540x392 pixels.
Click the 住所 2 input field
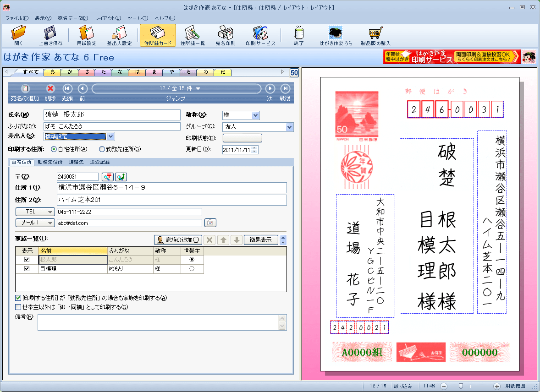(171, 200)
